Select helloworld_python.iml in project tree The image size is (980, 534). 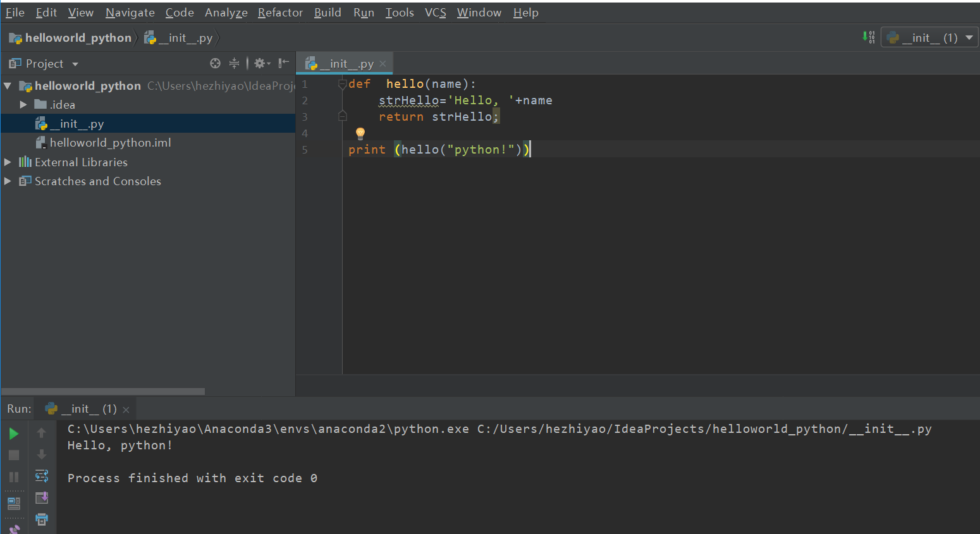(x=148, y=143)
